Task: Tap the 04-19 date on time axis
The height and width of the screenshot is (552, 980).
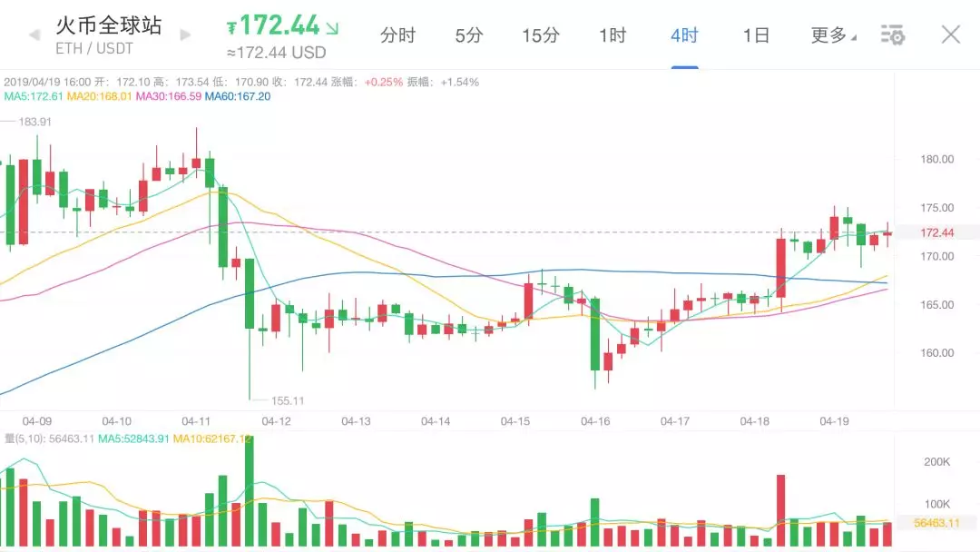Action: point(835,421)
